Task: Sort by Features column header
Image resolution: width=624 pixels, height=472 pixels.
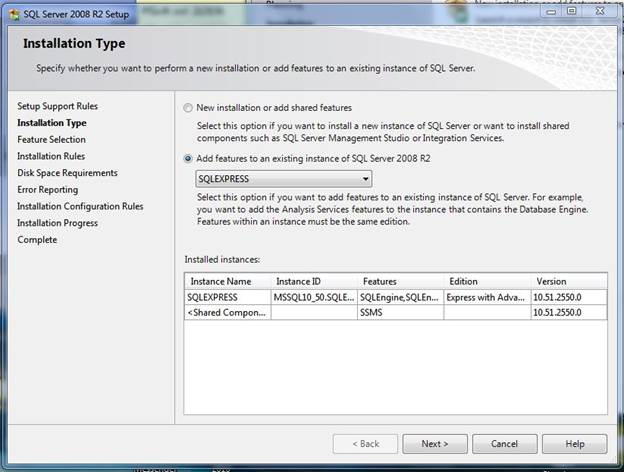Action: 400,281
